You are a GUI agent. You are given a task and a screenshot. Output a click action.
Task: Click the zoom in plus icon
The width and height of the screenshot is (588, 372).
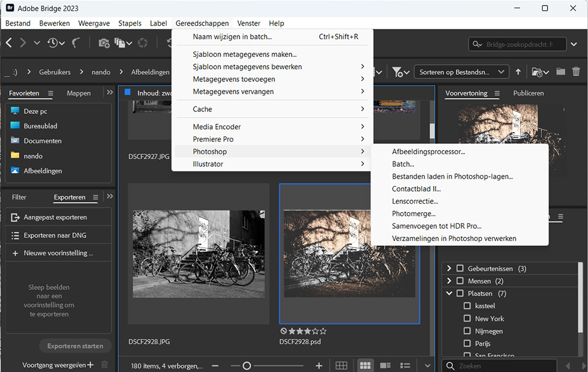[x=318, y=366]
